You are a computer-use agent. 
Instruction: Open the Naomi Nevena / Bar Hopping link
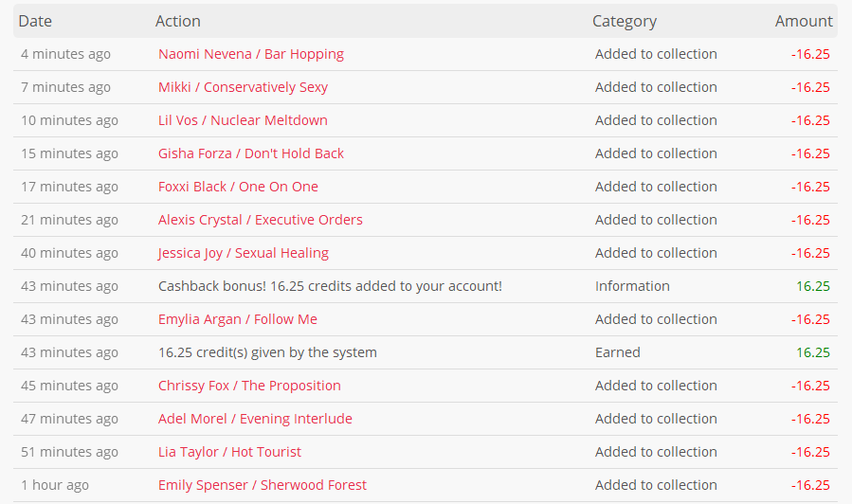[251, 54]
